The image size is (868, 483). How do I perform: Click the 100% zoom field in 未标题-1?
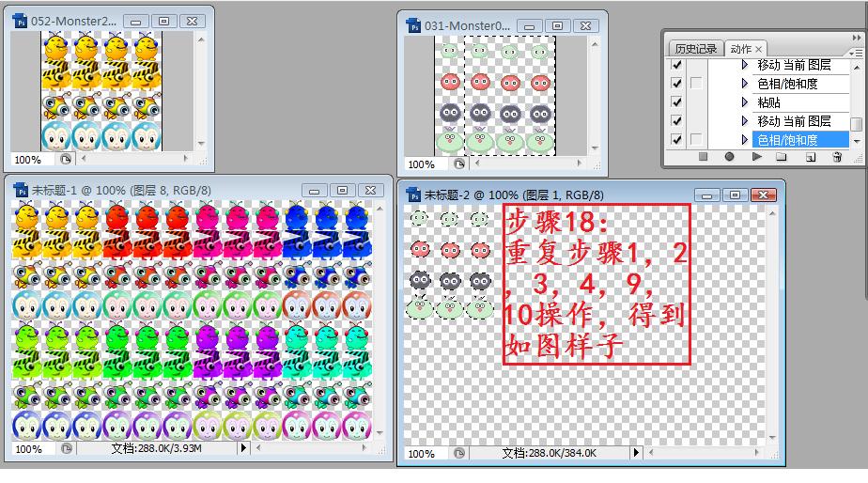tap(33, 448)
